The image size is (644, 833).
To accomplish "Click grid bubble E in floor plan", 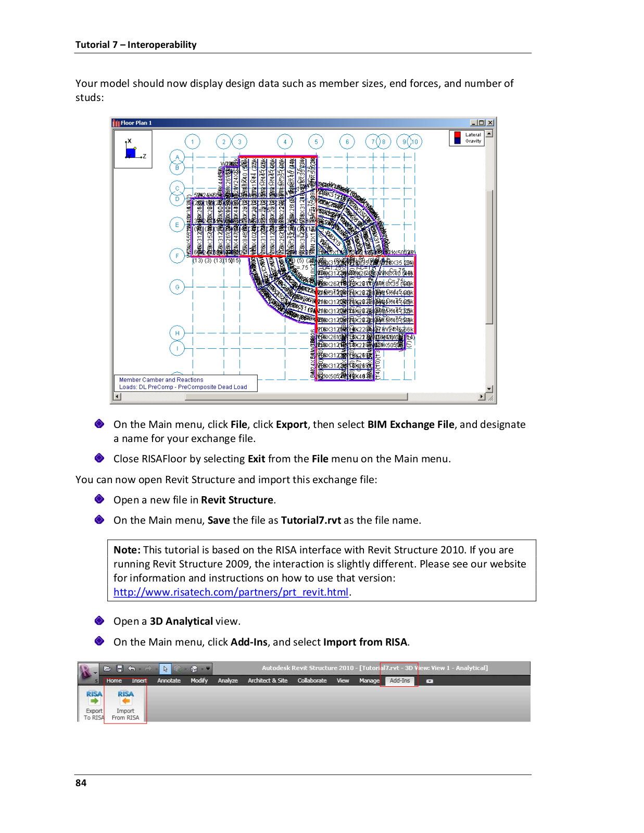I will pyautogui.click(x=177, y=225).
